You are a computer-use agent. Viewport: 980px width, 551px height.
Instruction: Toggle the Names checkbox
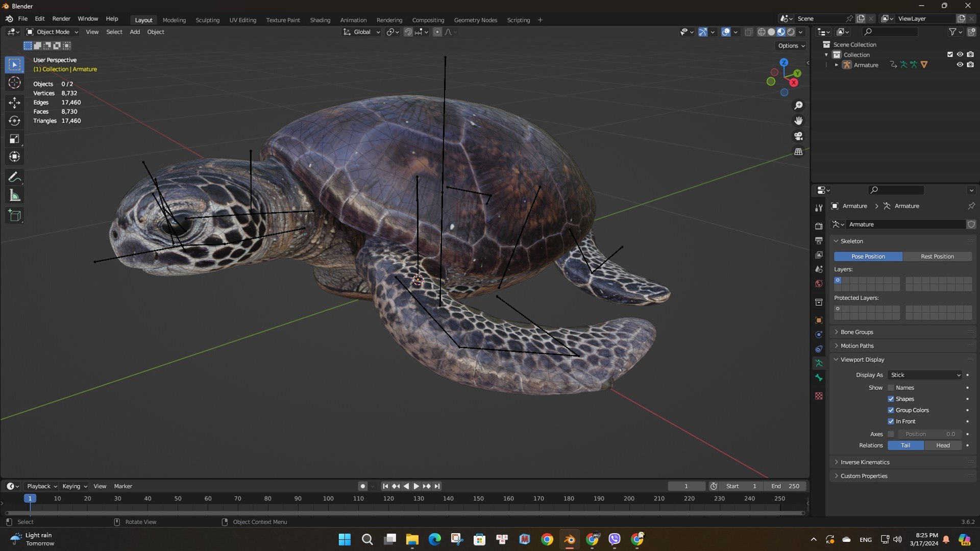click(891, 388)
